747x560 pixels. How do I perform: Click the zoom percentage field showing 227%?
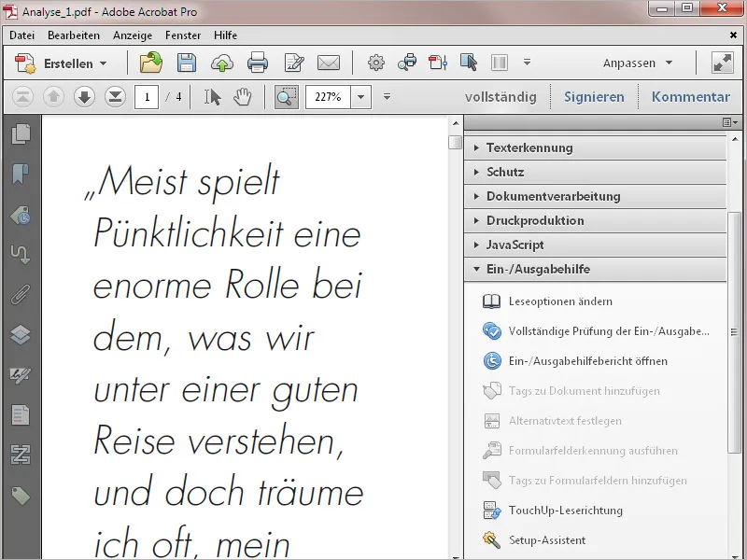328,97
